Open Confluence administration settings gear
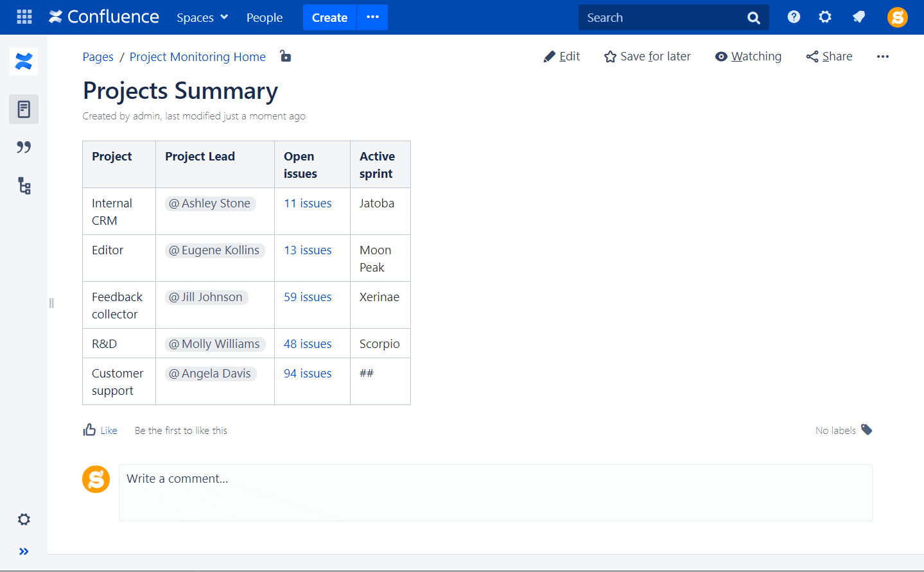The width and height of the screenshot is (924, 572). click(825, 17)
